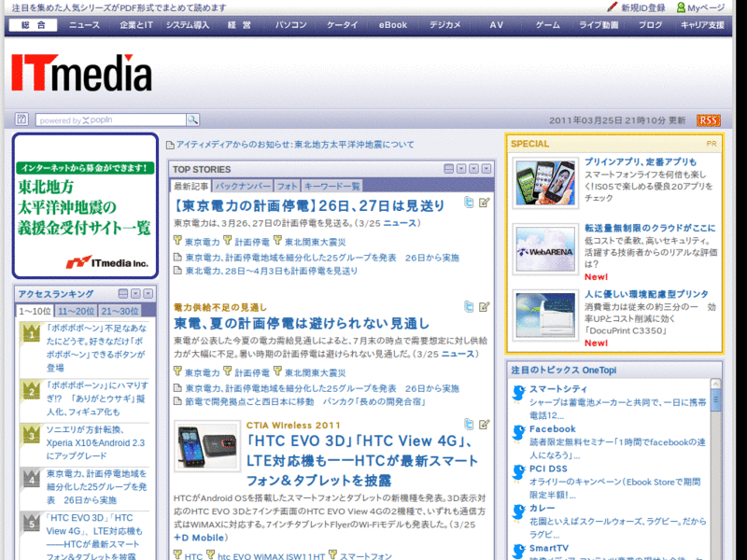Open 東北電力、28日〜4月3日も計画停電を見送り link
747x560 pixels.
272,271
